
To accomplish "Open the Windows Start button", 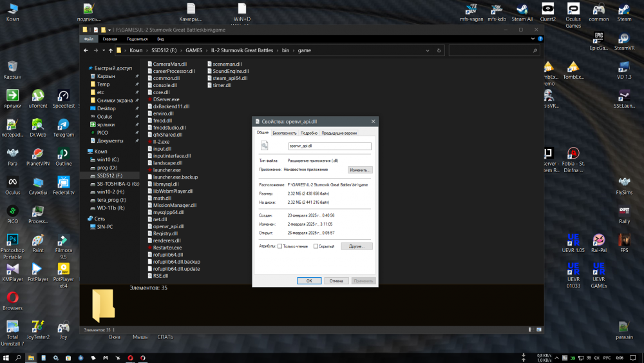I will [x=7, y=357].
